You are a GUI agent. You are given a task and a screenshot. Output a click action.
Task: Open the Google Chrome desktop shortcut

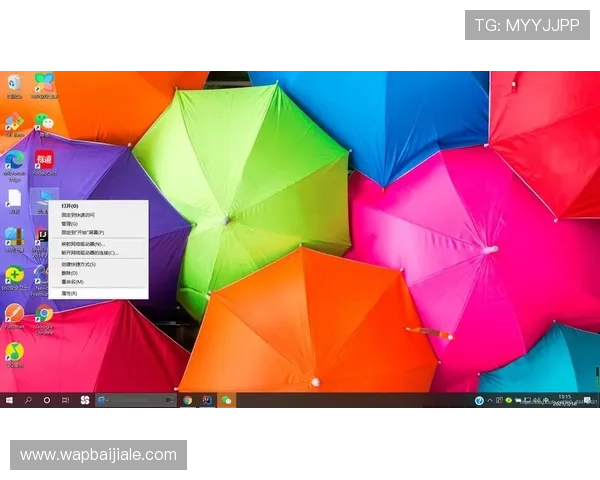coord(44,315)
